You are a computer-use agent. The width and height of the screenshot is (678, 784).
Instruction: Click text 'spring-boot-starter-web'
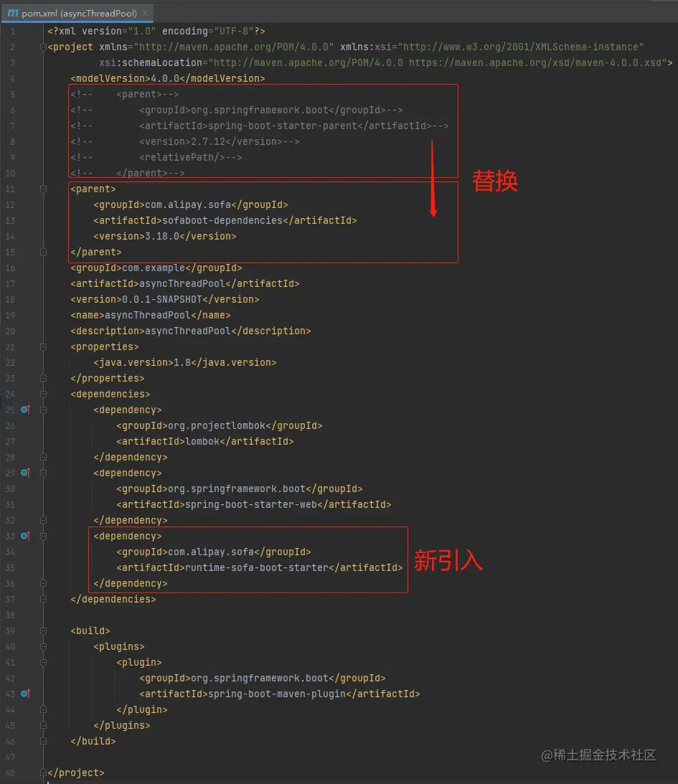(251, 504)
